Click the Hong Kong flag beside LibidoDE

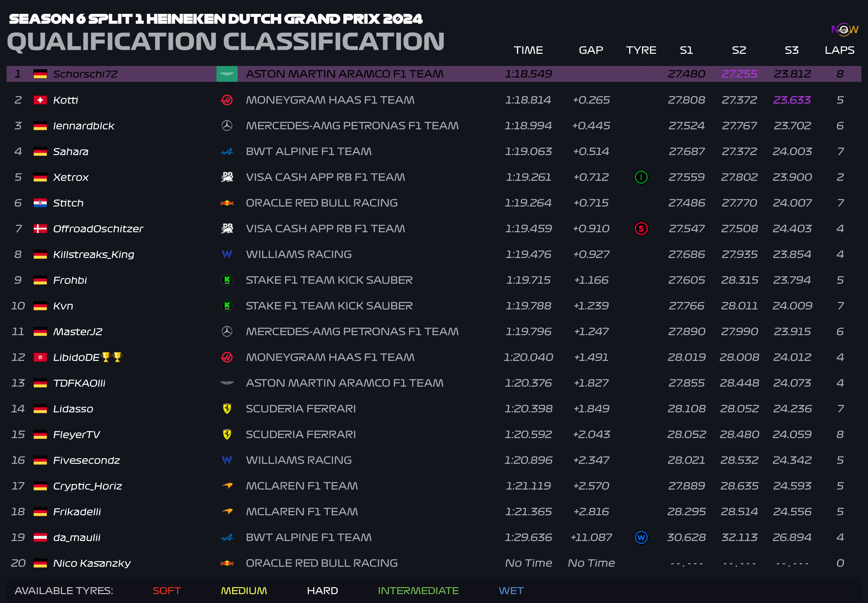[40, 357]
